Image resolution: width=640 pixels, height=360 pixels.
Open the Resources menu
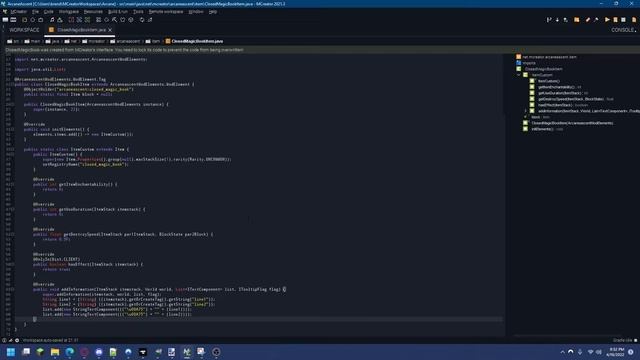(93, 12)
